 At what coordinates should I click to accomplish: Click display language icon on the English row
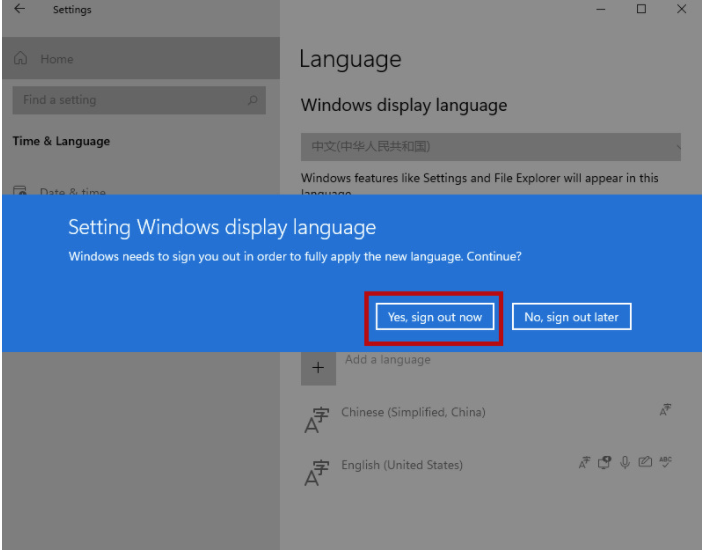[585, 462]
